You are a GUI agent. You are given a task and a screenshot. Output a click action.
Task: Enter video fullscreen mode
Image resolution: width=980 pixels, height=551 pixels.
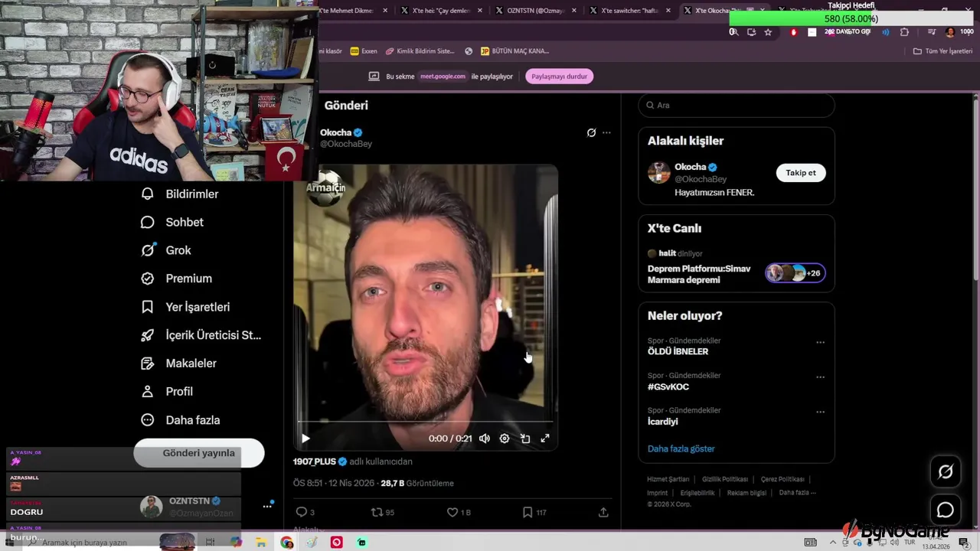545,439
